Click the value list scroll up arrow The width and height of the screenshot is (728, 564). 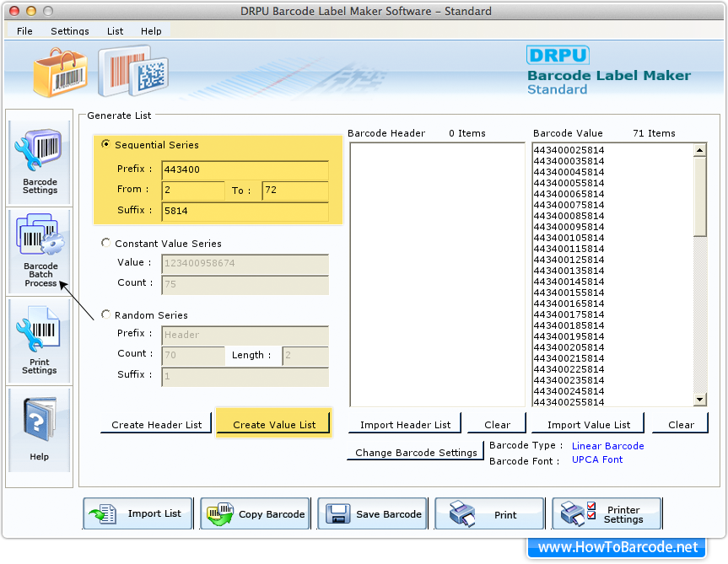coord(699,150)
